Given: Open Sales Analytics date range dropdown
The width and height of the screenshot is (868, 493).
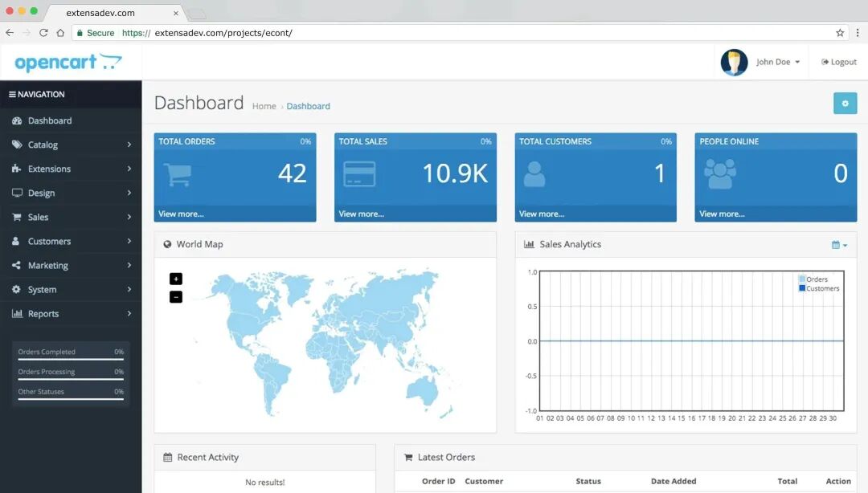Looking at the screenshot, I should (x=839, y=245).
